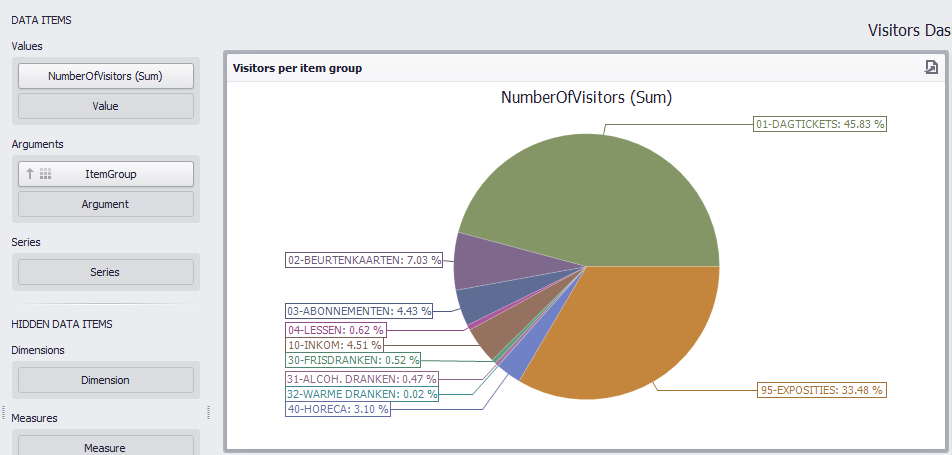Click the 40-HORECA: 3.10 % label
The width and height of the screenshot is (952, 455).
tap(338, 409)
